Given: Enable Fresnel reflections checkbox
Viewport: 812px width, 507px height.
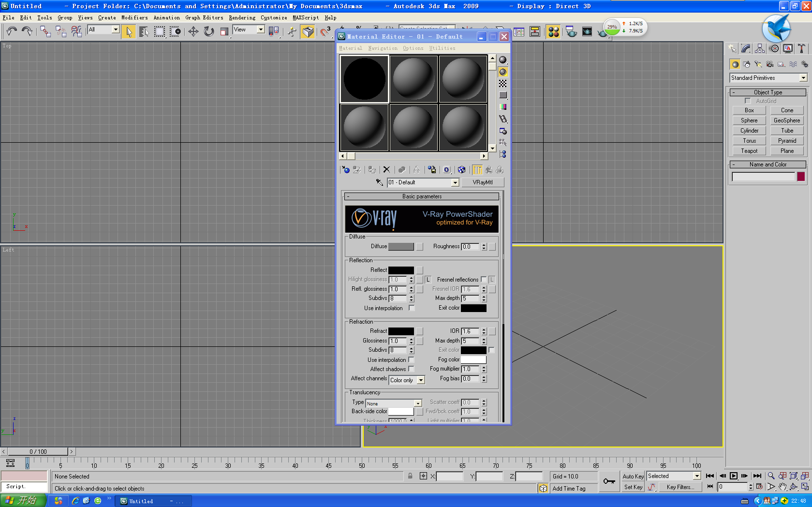Looking at the screenshot, I should (484, 280).
